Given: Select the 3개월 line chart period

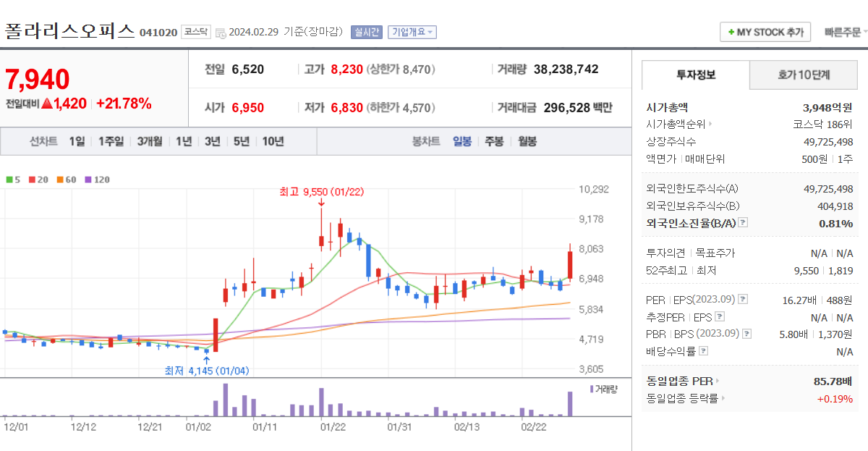Looking at the screenshot, I should tap(150, 141).
